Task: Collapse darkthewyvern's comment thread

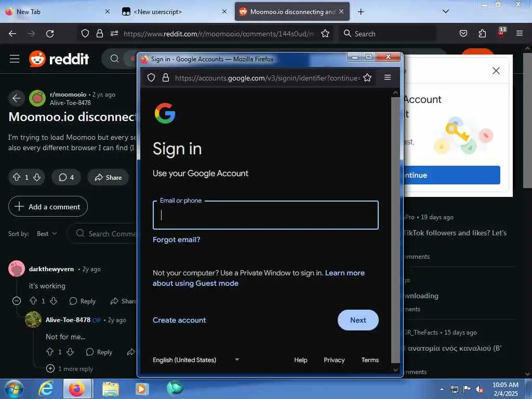Action: tap(16, 301)
